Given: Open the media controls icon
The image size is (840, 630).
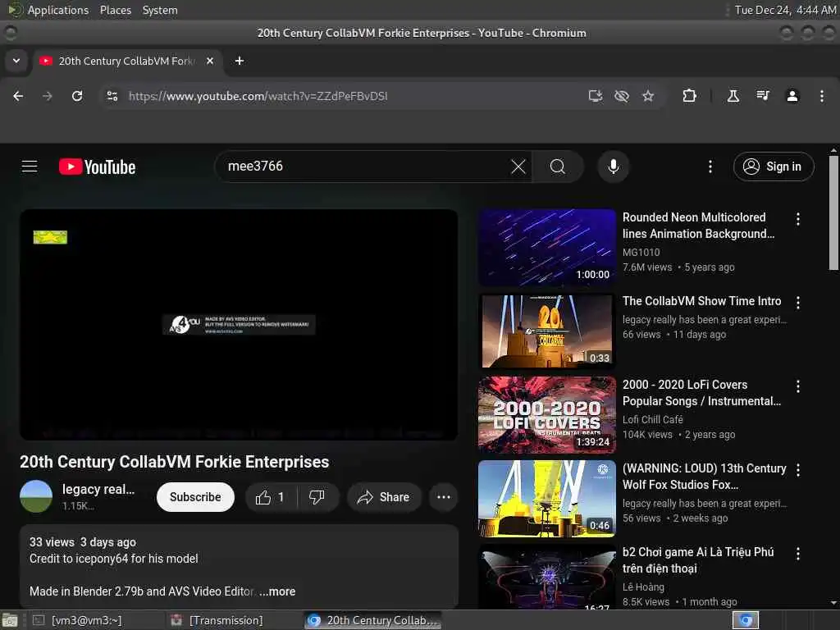Looking at the screenshot, I should pyautogui.click(x=762, y=96).
